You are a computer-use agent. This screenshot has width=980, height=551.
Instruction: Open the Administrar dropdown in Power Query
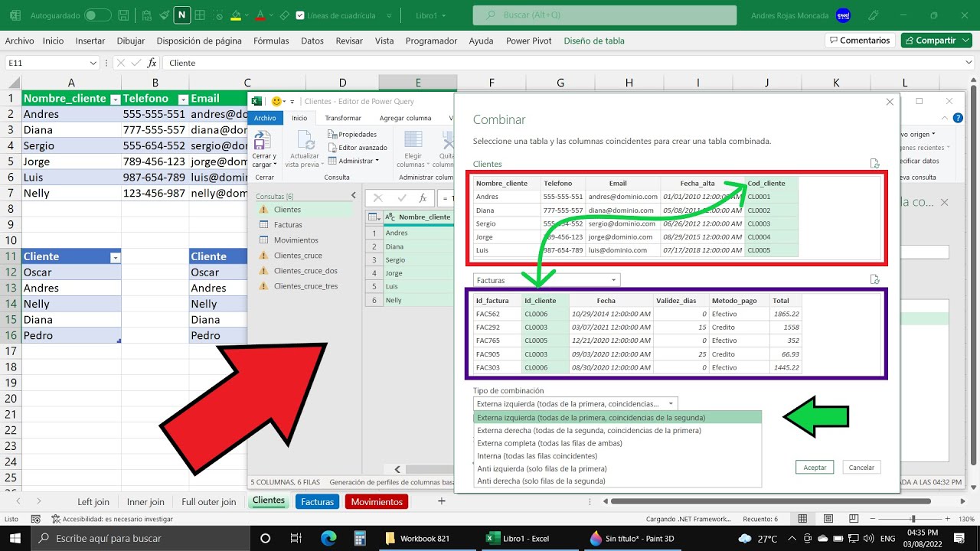[354, 161]
